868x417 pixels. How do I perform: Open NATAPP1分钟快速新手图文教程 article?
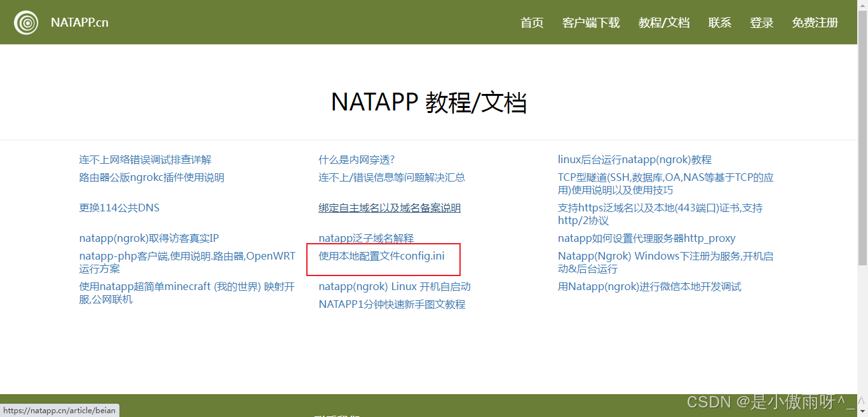point(392,305)
